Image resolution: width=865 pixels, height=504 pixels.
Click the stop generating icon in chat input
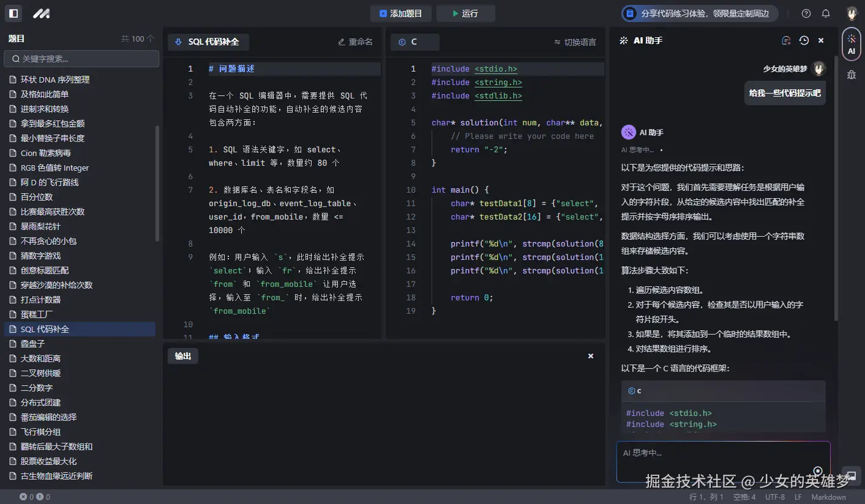[x=818, y=471]
